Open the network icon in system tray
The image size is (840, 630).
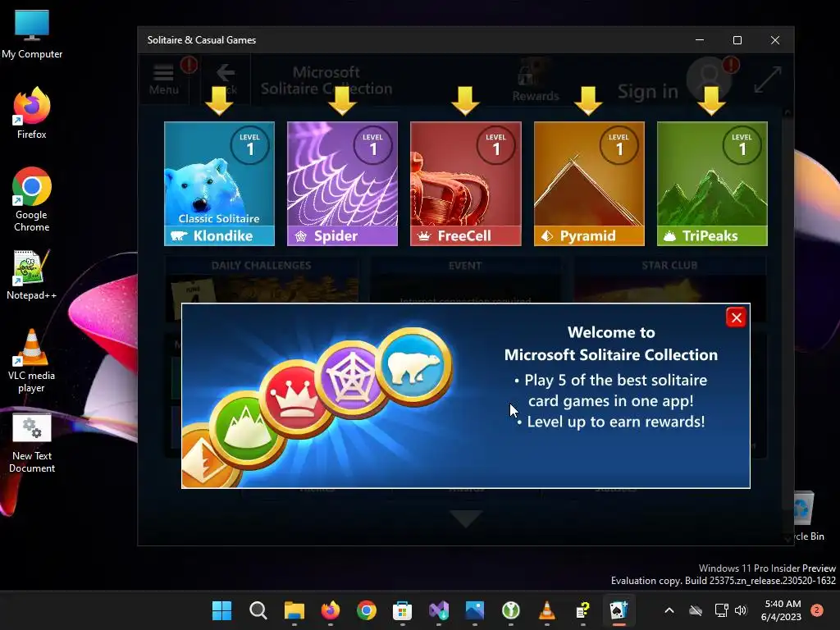(722, 610)
